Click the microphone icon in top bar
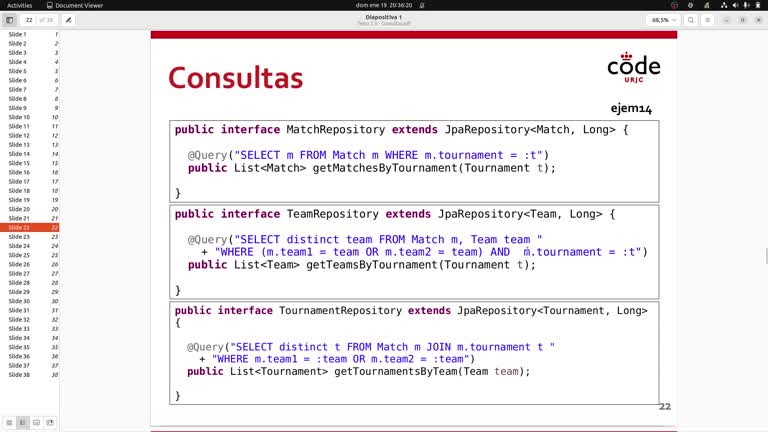 (x=746, y=5)
